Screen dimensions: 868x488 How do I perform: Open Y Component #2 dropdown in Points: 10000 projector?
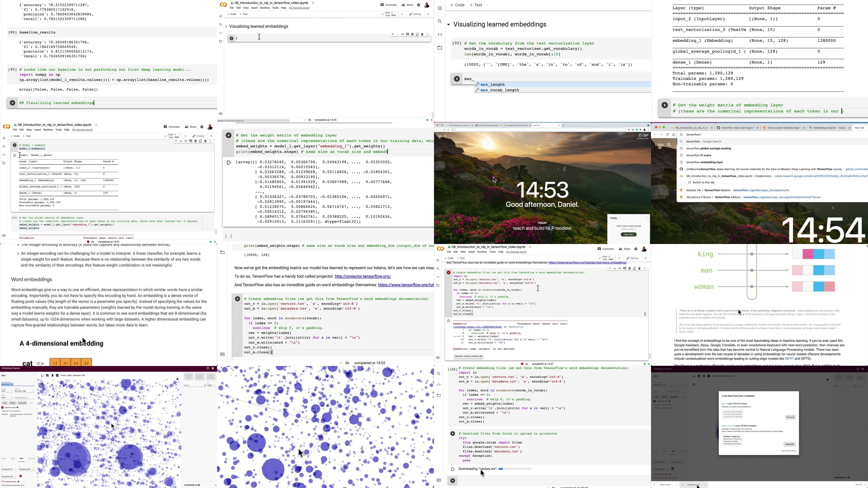coord(27,469)
